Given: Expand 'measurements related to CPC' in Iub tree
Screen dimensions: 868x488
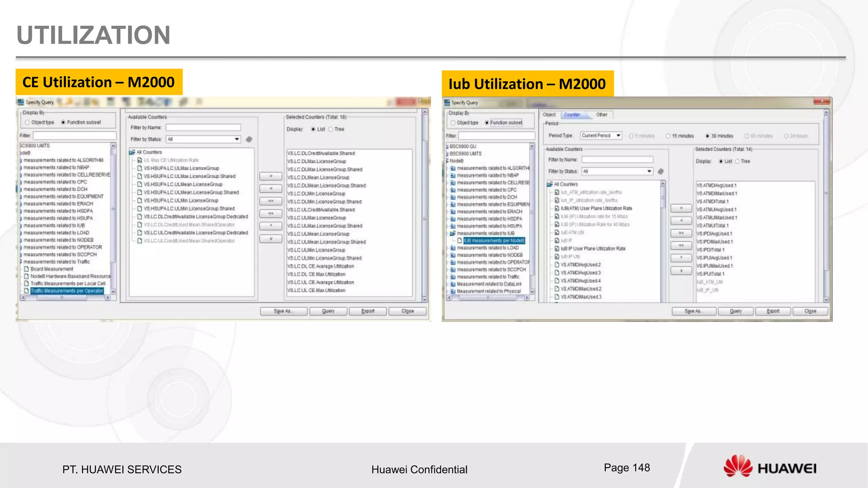Looking at the screenshot, I should coord(448,190).
